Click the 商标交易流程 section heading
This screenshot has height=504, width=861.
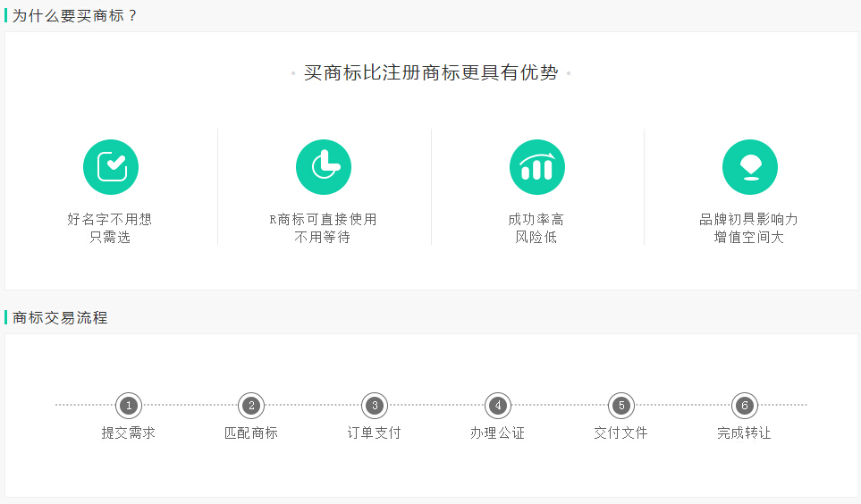60,317
